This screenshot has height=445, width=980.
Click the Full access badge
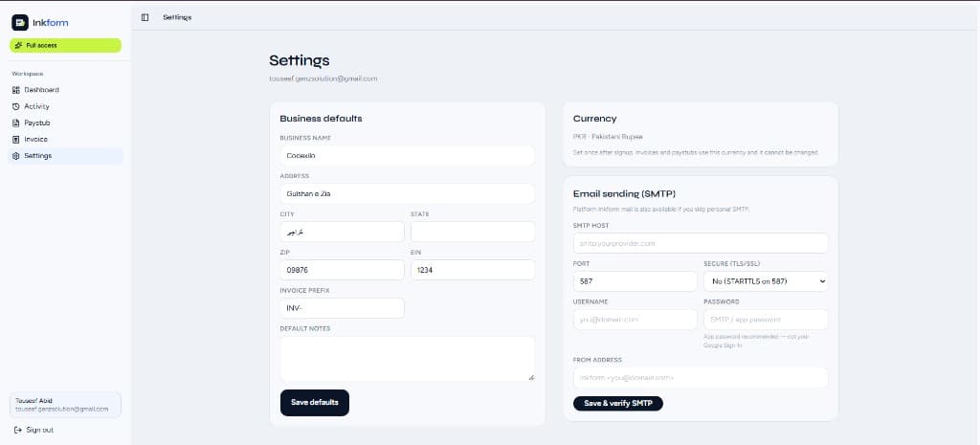[65, 46]
